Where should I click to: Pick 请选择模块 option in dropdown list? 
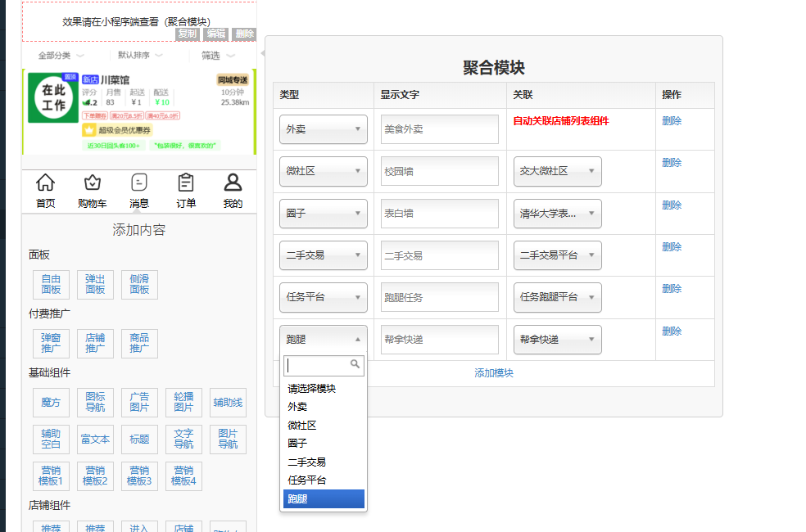pyautogui.click(x=312, y=389)
